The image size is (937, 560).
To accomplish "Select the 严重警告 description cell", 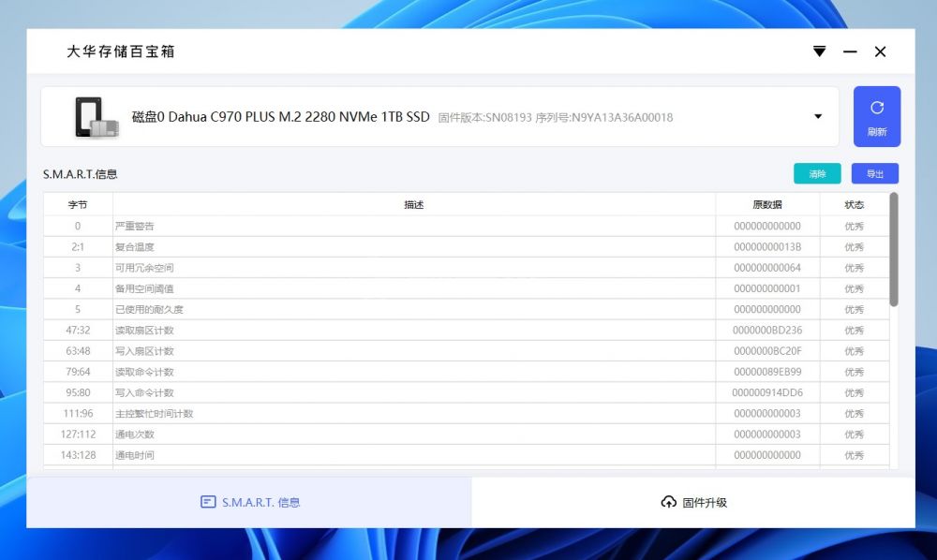I will click(x=413, y=227).
